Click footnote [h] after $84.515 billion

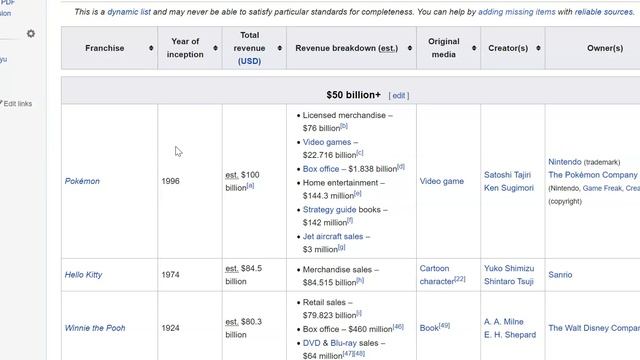(360, 280)
